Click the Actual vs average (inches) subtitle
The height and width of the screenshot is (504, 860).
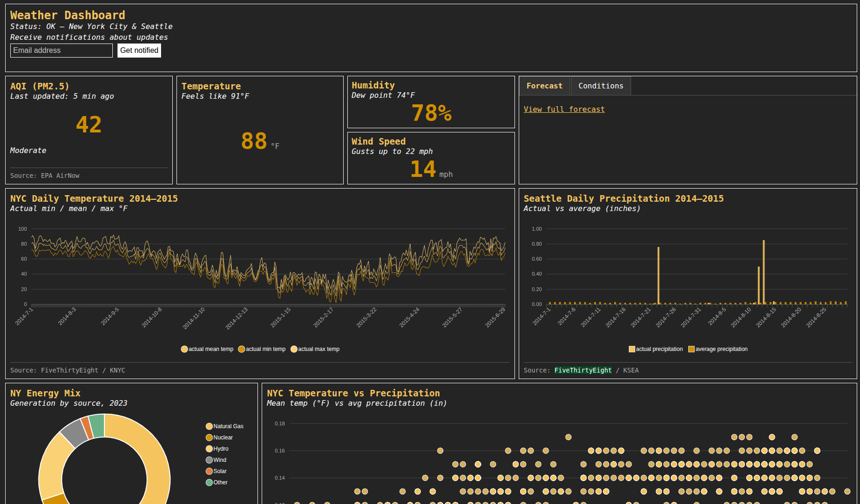click(x=582, y=208)
